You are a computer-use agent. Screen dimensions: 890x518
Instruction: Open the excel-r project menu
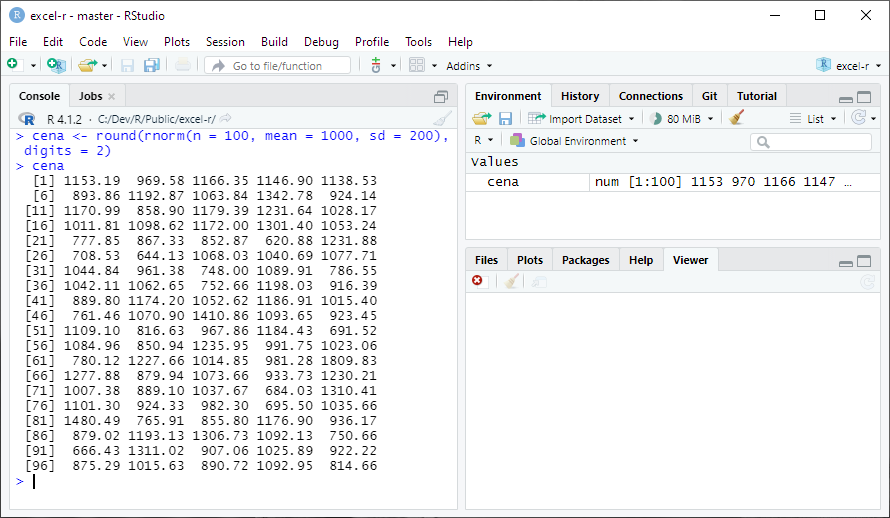(849, 66)
